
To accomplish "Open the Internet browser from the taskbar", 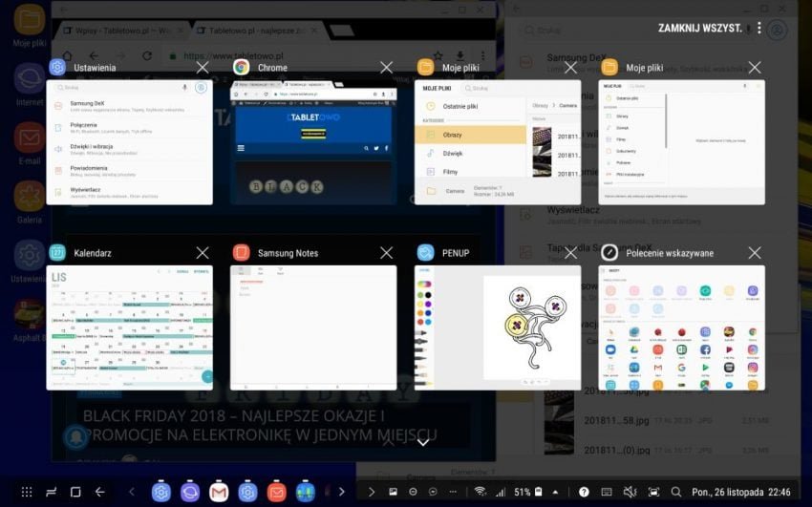I will 190,492.
